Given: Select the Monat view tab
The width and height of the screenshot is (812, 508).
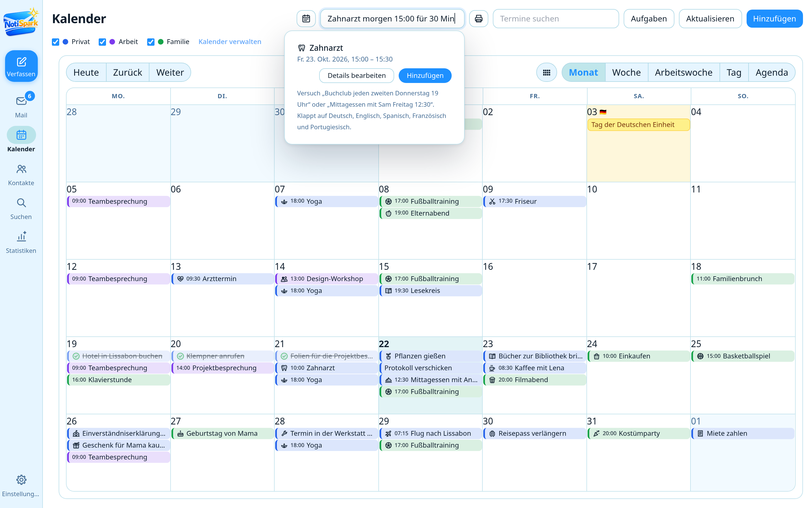Looking at the screenshot, I should click(583, 72).
